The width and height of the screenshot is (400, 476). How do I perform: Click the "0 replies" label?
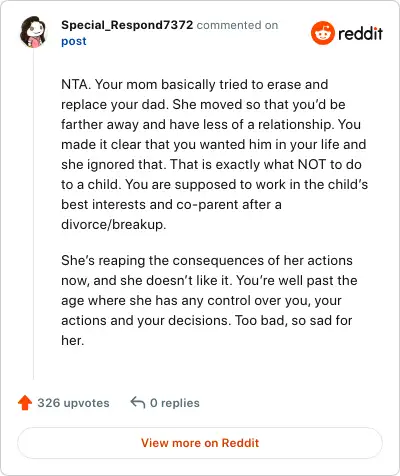175,403
